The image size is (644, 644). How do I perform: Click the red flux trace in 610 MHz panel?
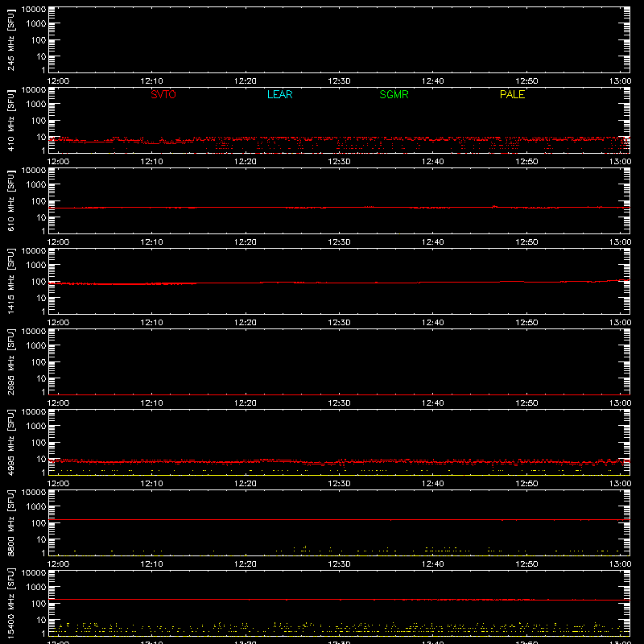click(339, 208)
